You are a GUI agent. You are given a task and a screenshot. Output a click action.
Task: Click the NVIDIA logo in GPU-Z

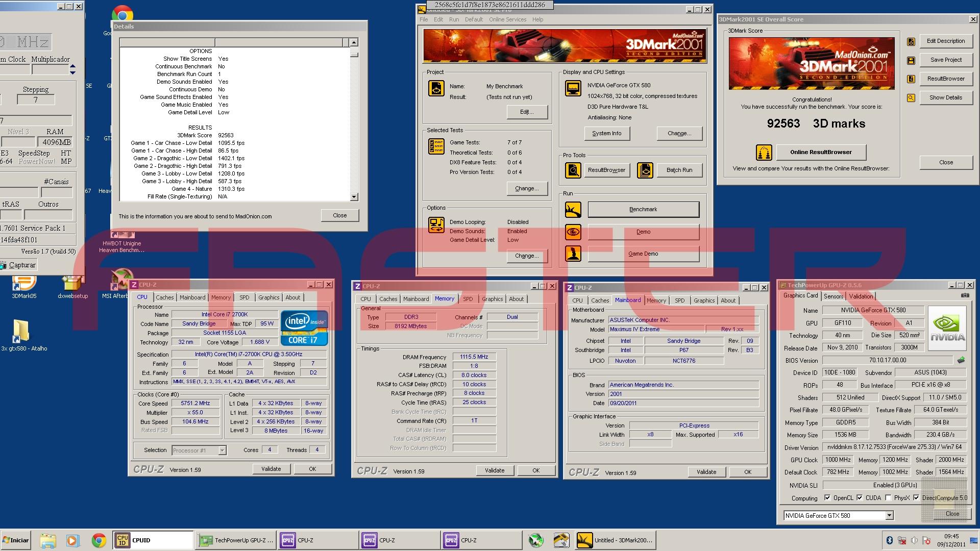947,328
